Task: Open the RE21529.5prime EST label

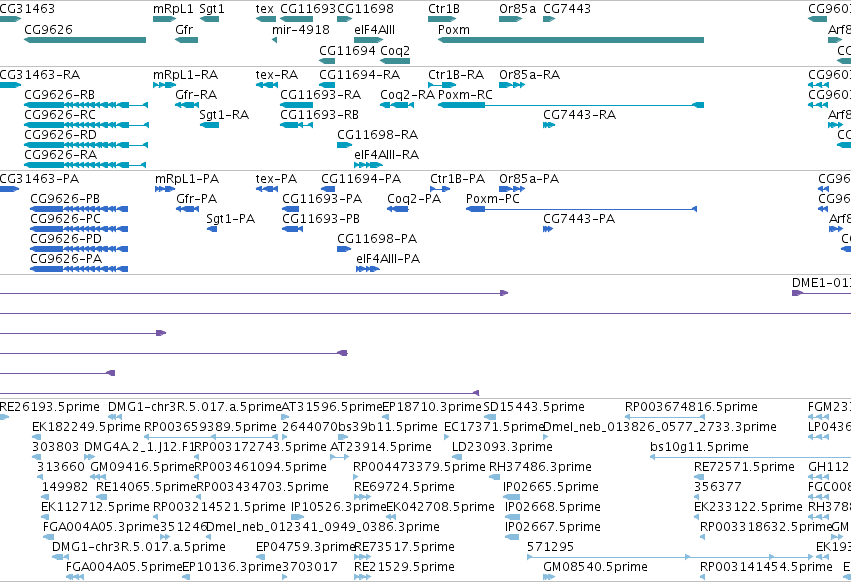Action: click(404, 567)
